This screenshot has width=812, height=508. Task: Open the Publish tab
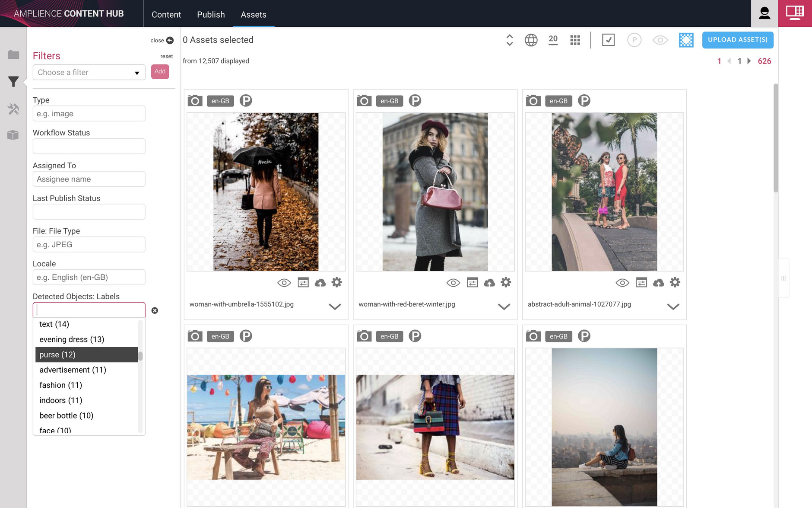click(211, 14)
